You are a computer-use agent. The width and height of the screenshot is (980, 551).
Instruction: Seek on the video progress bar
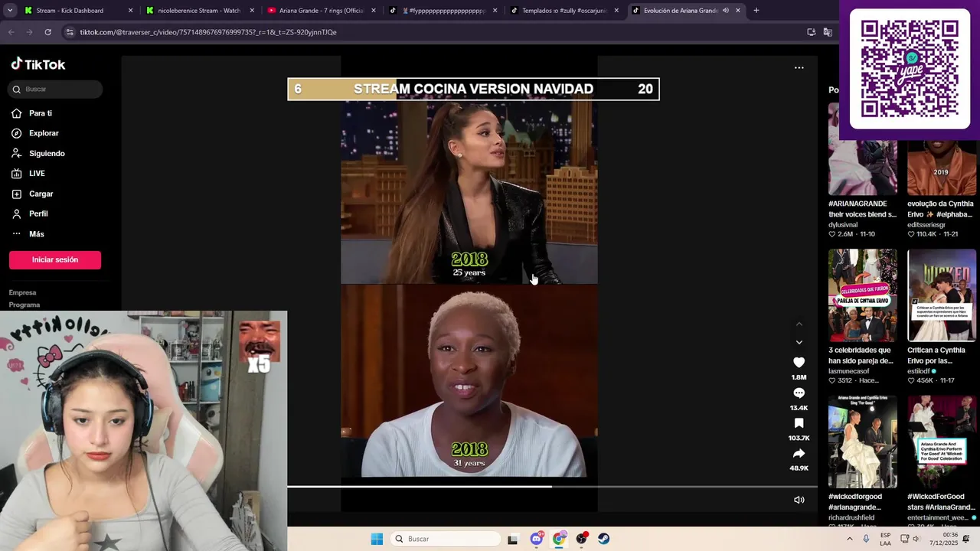point(552,487)
